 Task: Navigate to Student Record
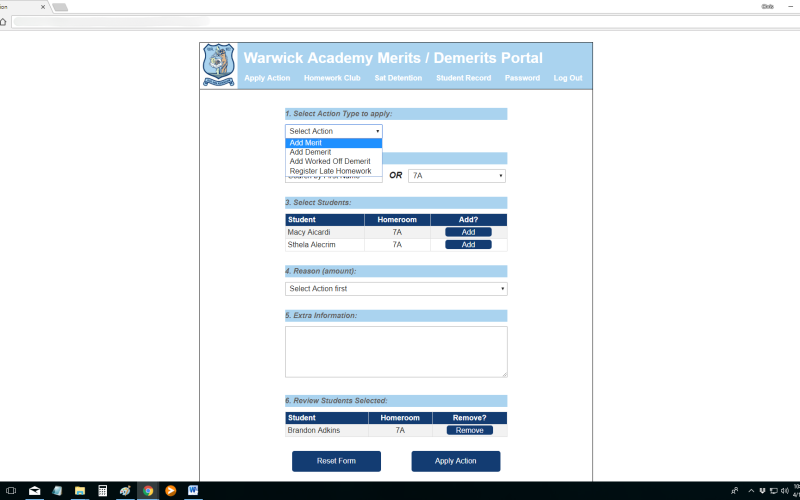[x=463, y=78]
